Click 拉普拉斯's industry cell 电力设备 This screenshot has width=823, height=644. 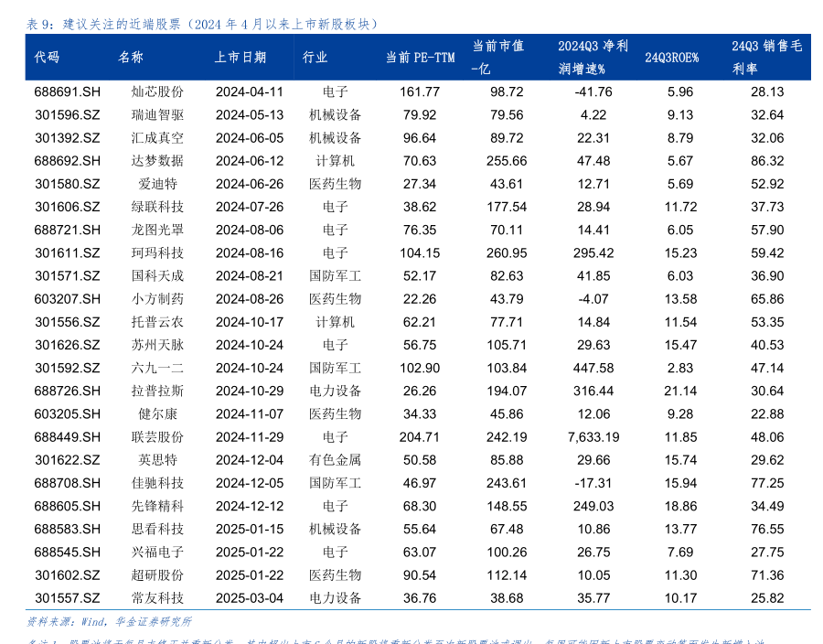point(335,391)
